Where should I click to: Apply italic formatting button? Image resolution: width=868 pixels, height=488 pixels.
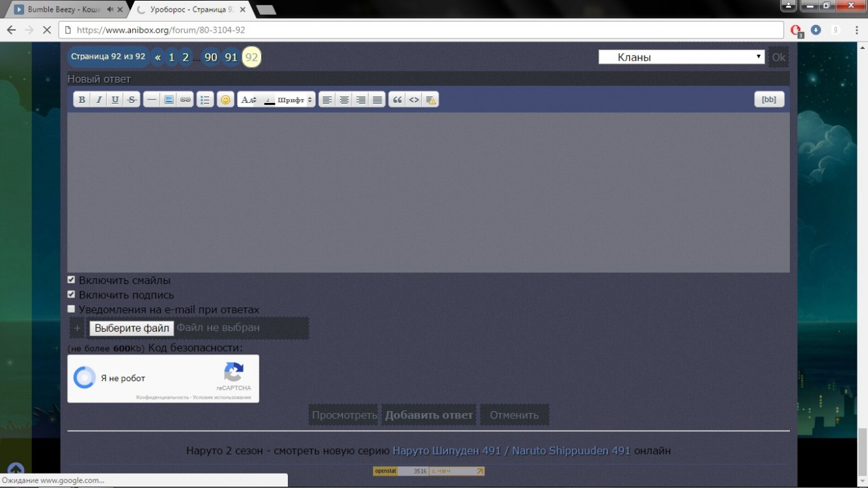click(x=98, y=100)
